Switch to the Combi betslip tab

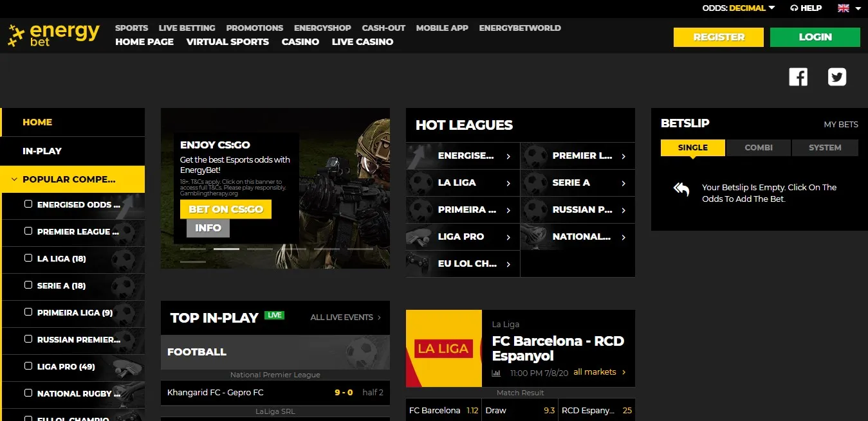click(759, 148)
